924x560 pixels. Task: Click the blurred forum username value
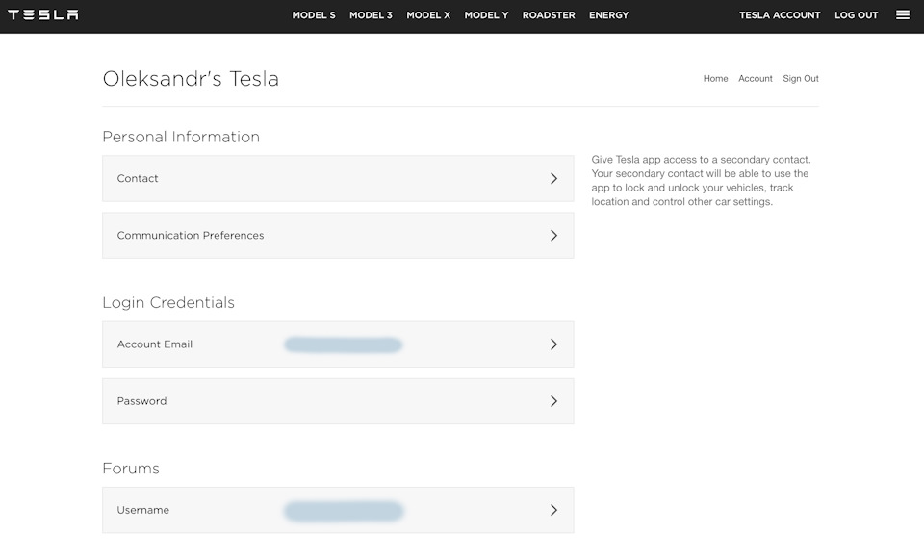point(344,511)
